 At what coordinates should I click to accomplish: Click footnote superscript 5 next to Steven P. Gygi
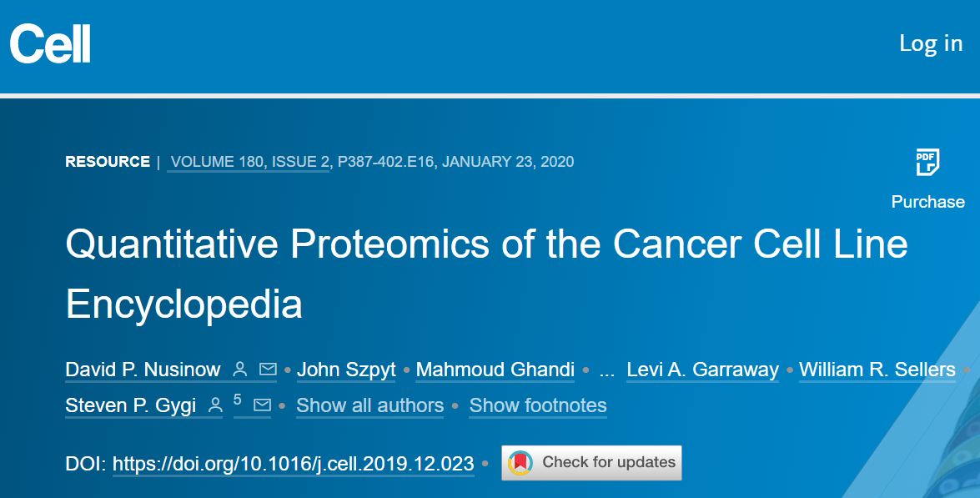click(x=236, y=400)
